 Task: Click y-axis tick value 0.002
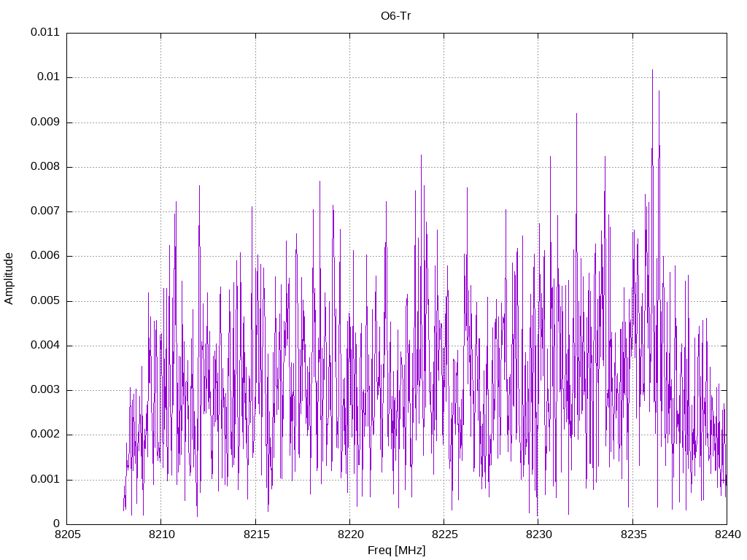click(45, 434)
